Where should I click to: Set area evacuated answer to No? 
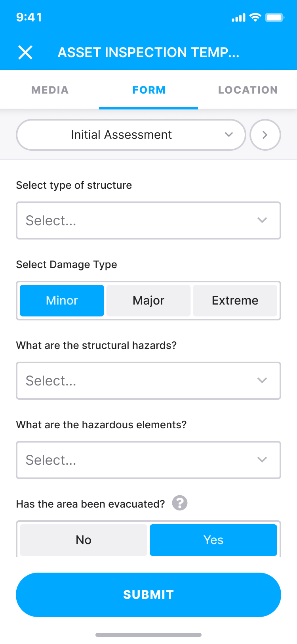[x=83, y=540]
